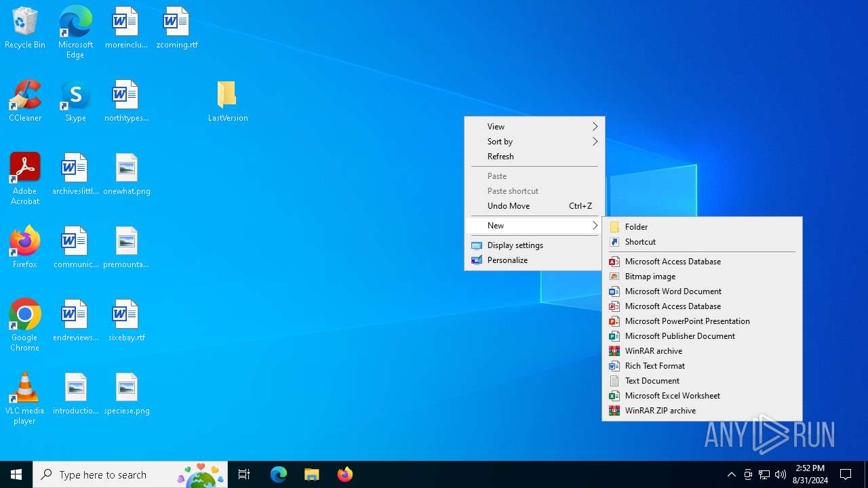Open File Explorer from the taskbar
The height and width of the screenshot is (488, 868).
coord(312,474)
